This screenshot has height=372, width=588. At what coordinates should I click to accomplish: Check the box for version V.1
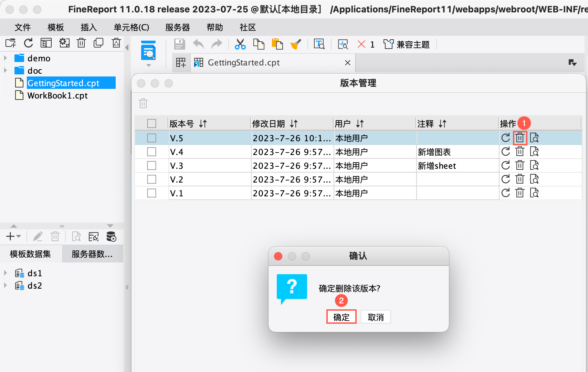tap(151, 193)
